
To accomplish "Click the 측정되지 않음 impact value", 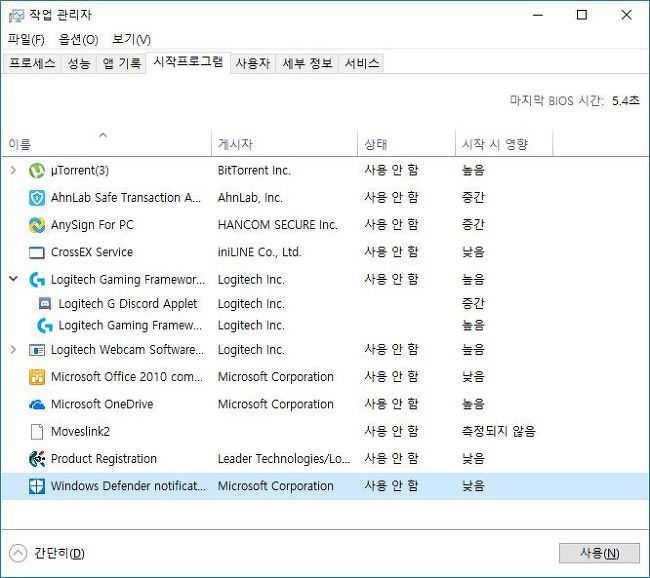I will [x=498, y=432].
